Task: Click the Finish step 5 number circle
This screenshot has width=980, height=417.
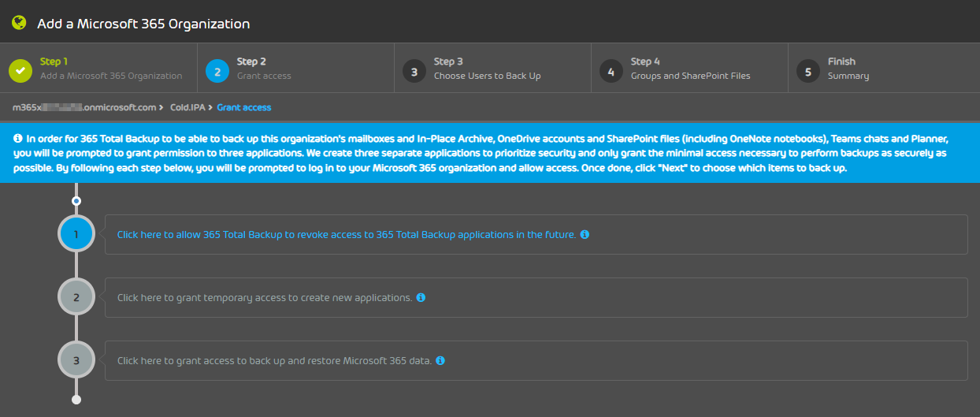Action: coord(808,71)
